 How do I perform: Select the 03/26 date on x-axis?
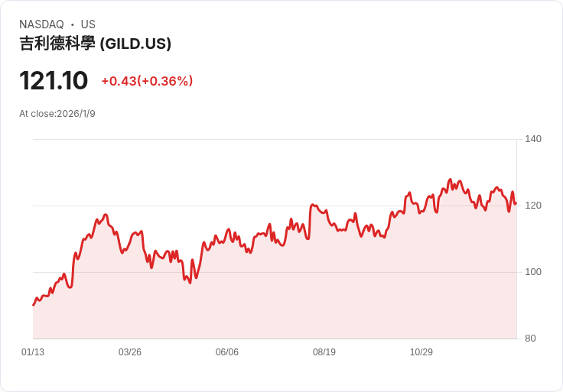(130, 352)
